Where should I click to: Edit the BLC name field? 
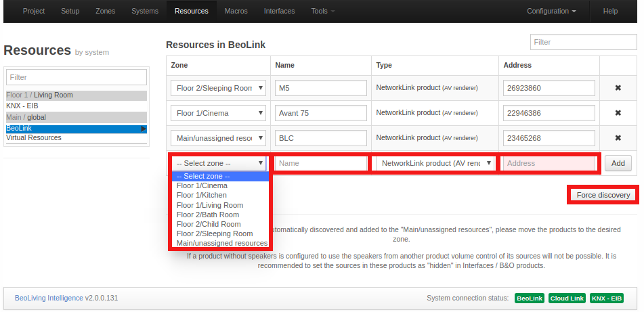(321, 138)
